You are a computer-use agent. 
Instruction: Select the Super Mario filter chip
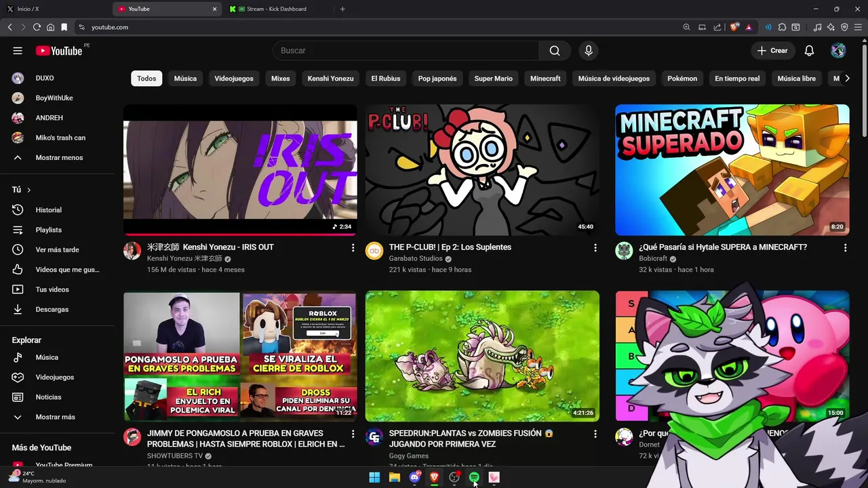493,79
